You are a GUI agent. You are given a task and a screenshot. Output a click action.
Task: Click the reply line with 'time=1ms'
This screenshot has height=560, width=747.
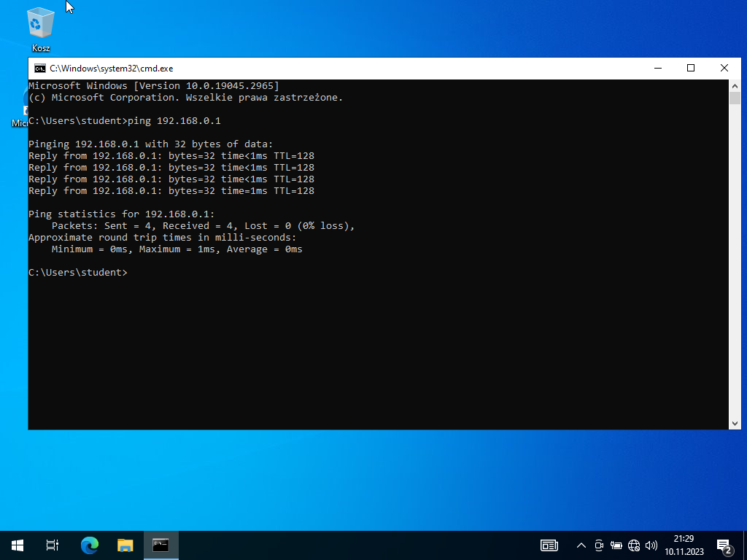(x=171, y=191)
